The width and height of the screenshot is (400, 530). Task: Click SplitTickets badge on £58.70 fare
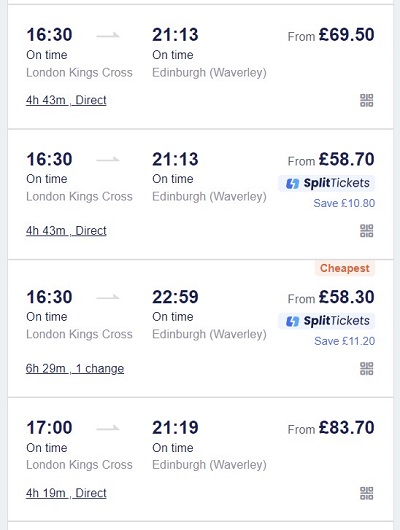click(327, 183)
